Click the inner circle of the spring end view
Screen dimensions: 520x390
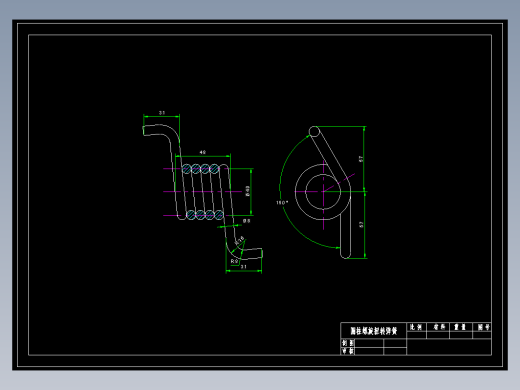(323, 192)
